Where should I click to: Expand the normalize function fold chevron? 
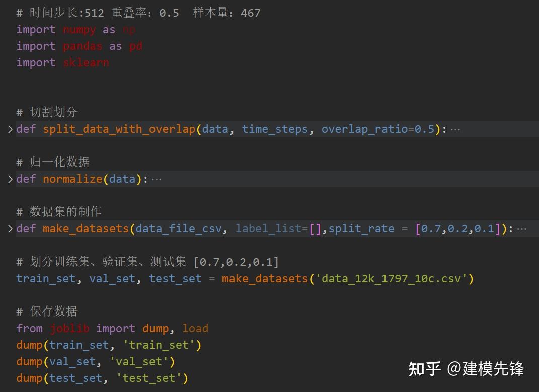click(10, 179)
